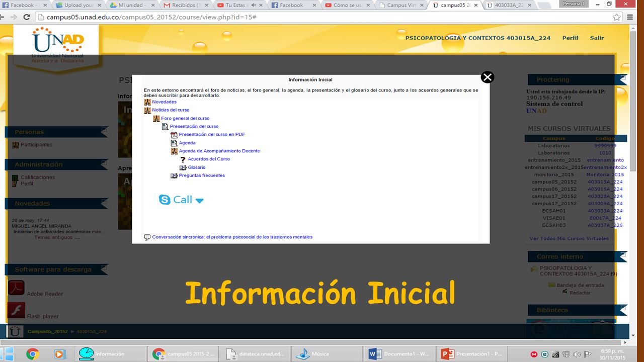Switch to the Upload browser tab
The height and width of the screenshot is (362, 644).
[x=78, y=5]
